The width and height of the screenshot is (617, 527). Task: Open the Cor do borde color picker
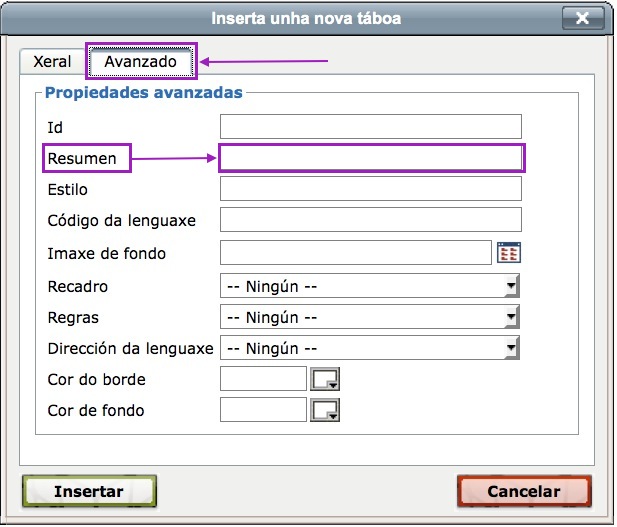tap(326, 380)
